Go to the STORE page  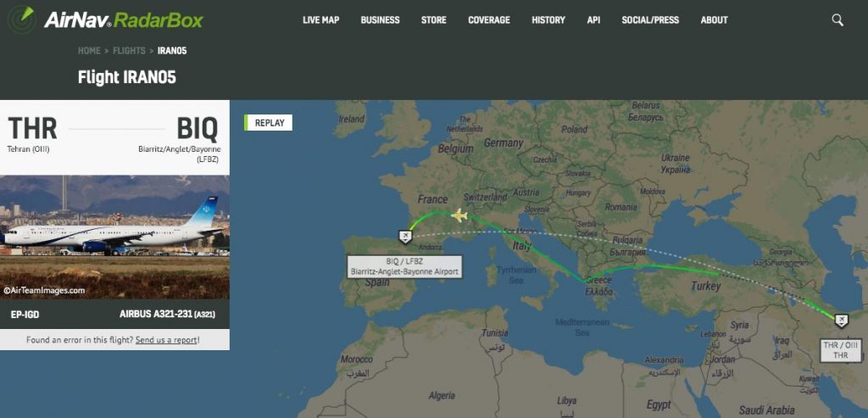[x=433, y=20]
